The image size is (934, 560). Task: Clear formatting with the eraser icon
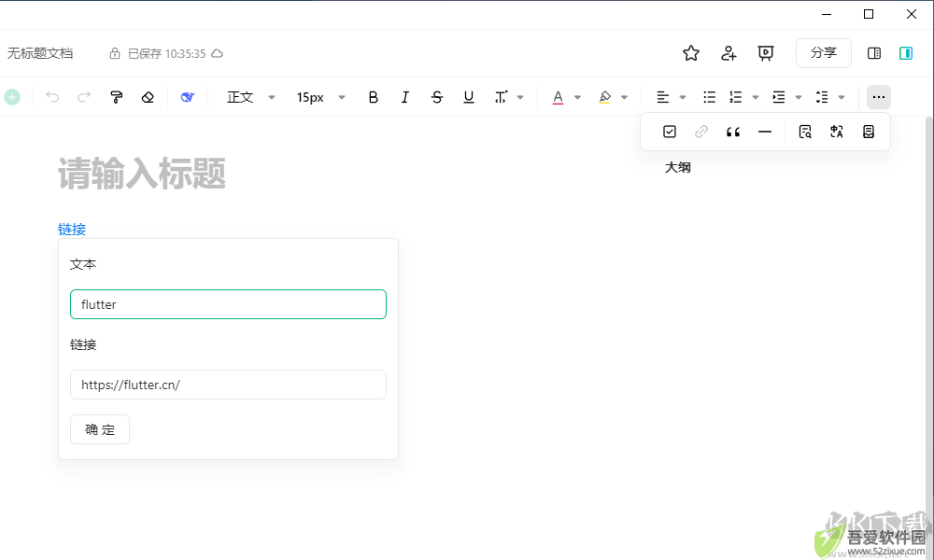click(148, 97)
